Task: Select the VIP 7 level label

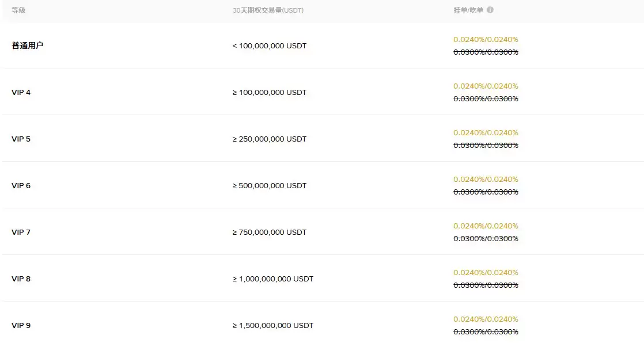Action: coord(21,232)
